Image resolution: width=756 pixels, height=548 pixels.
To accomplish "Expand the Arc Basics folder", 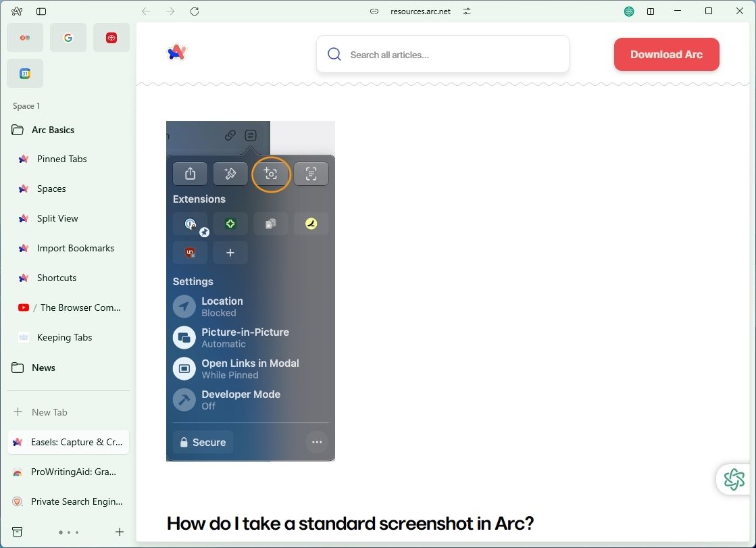I will point(68,130).
